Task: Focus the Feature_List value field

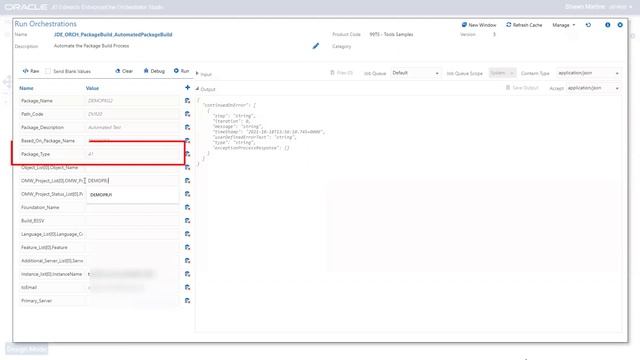Action: click(133, 247)
